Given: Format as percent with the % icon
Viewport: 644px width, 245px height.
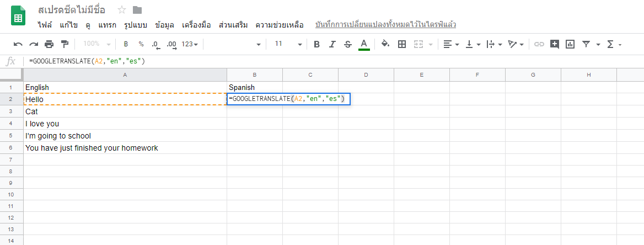Looking at the screenshot, I should (x=141, y=44).
